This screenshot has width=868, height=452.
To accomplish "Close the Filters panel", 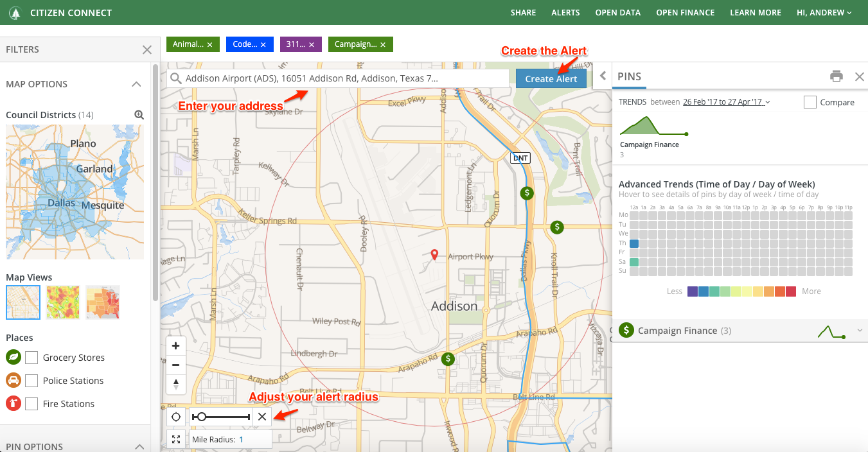I will 147,49.
